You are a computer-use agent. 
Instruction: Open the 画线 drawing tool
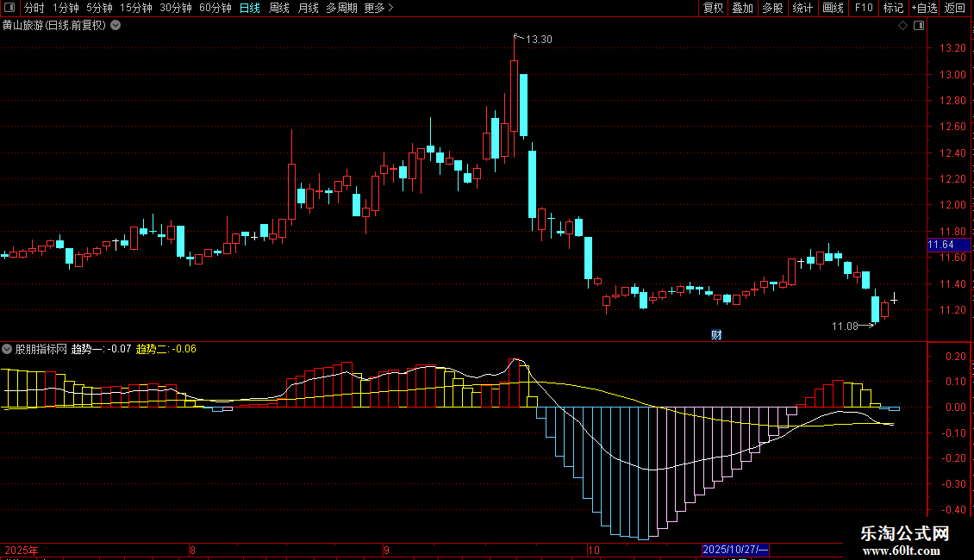coord(833,8)
